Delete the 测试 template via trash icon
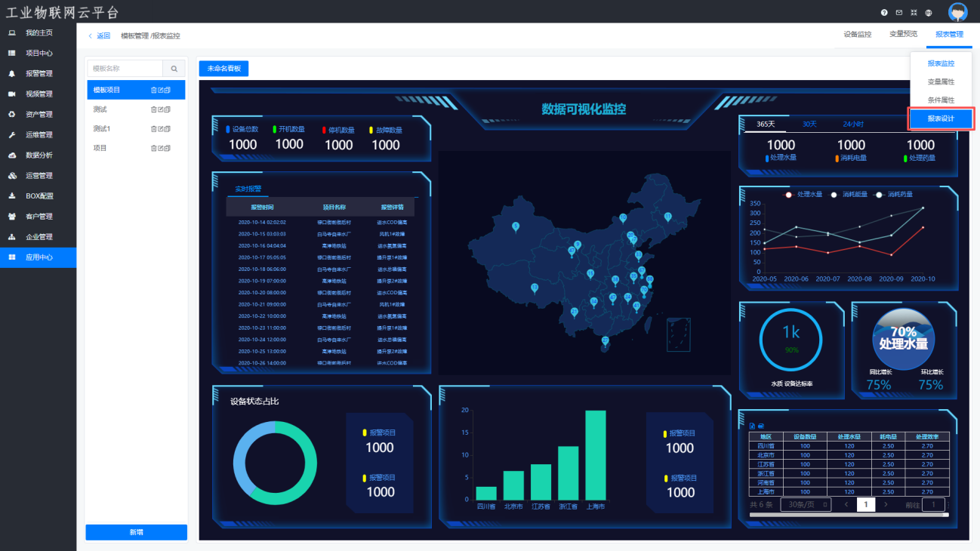The width and height of the screenshot is (980, 551). 154,109
